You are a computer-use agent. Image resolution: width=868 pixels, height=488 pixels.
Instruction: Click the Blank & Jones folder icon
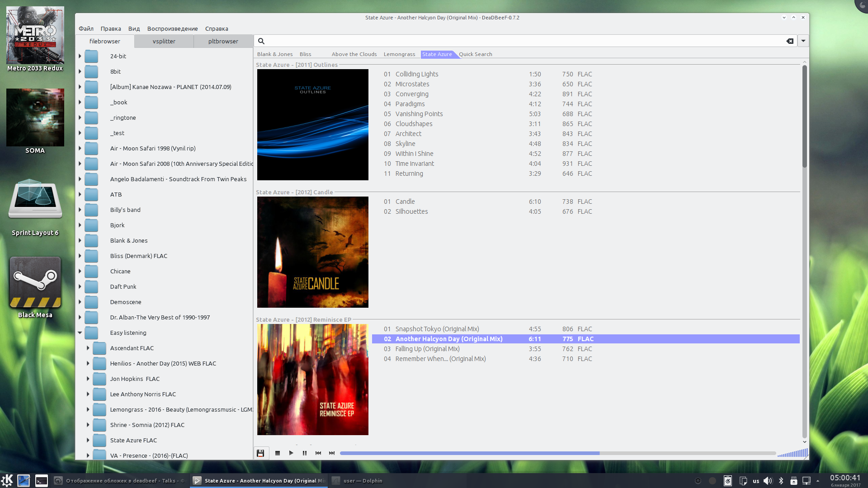coord(91,240)
